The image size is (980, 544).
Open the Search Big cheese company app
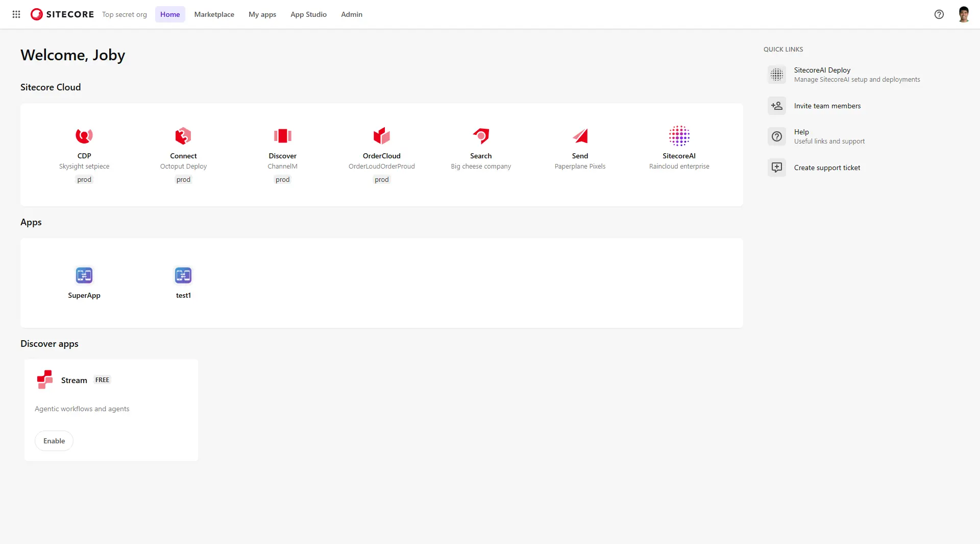(x=481, y=149)
